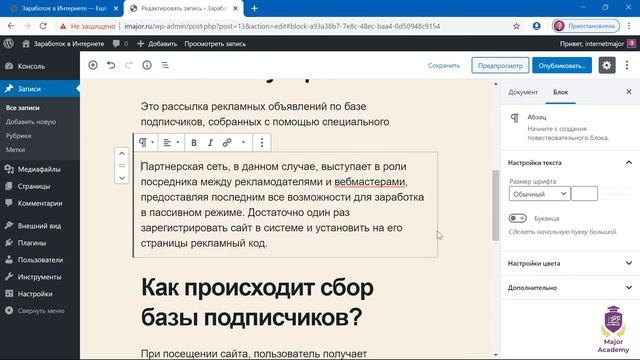Open more rich text controls arrow
This screenshot has width=640, height=360.
tap(243, 142)
